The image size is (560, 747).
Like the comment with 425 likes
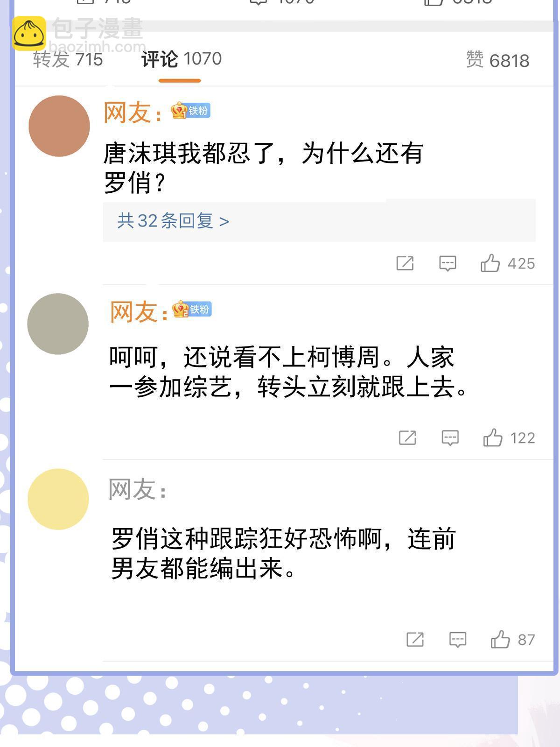[x=490, y=263]
